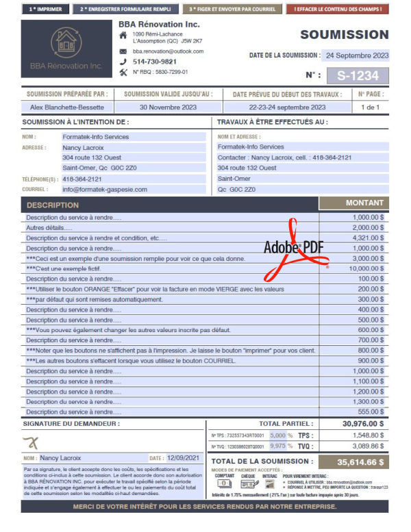This screenshot has width=411, height=532.
Task: Click the home address icon
Action: (123, 34)
